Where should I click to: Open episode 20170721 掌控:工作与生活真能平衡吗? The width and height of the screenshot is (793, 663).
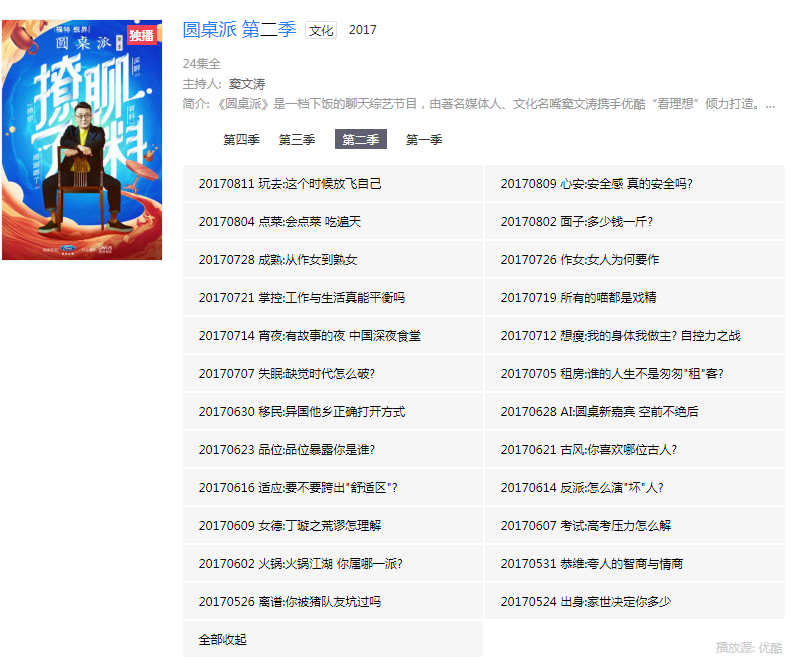pyautogui.click(x=333, y=297)
